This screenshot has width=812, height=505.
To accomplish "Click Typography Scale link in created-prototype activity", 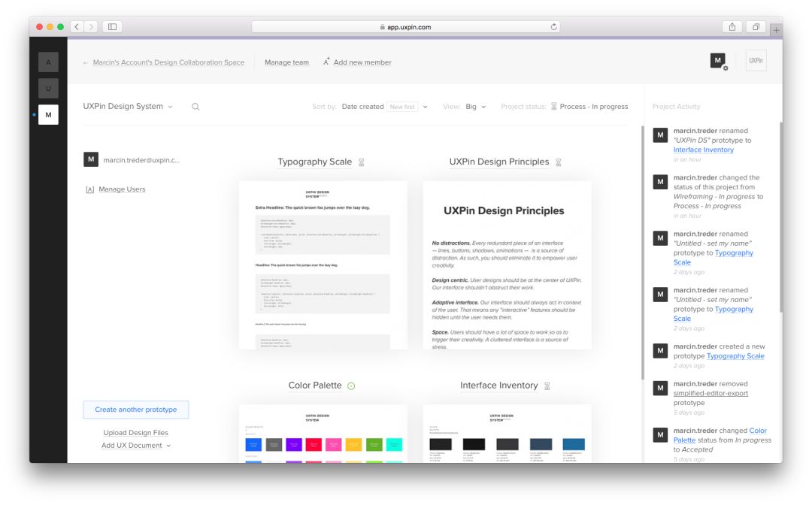I will [x=735, y=356].
